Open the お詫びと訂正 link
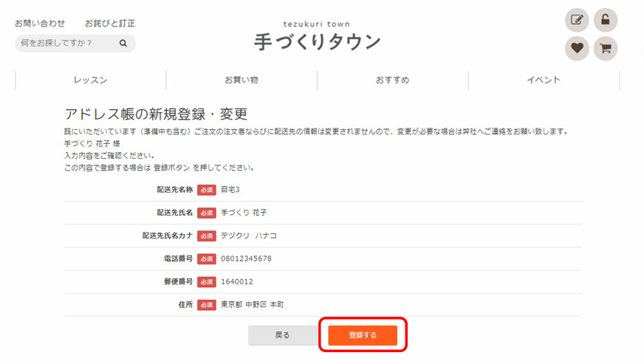644x364 pixels. [110, 24]
